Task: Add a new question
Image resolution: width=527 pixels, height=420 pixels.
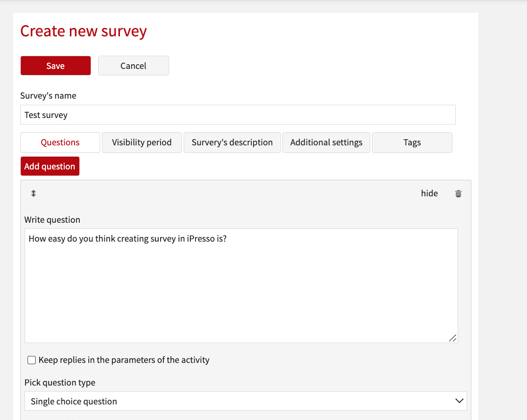Action: pos(50,166)
